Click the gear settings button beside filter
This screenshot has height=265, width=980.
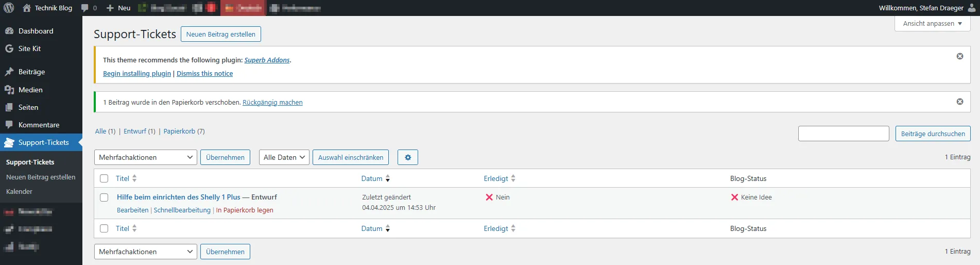tap(407, 157)
